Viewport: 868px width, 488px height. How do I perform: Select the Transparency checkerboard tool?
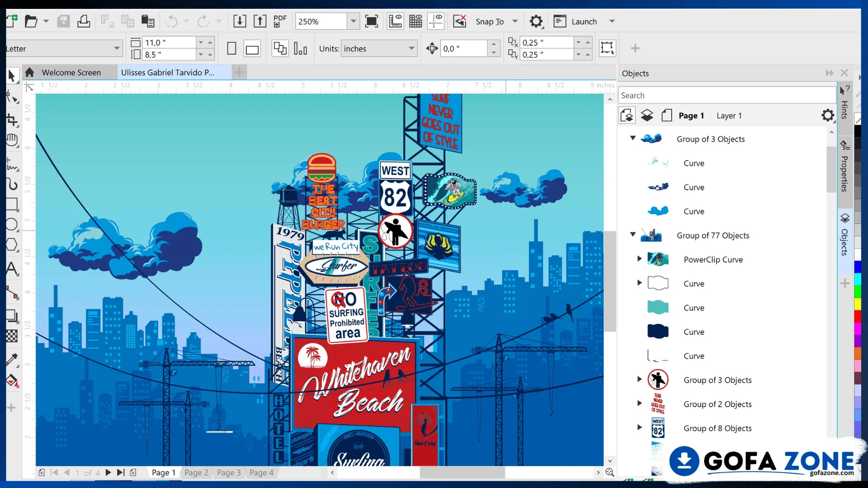point(12,336)
